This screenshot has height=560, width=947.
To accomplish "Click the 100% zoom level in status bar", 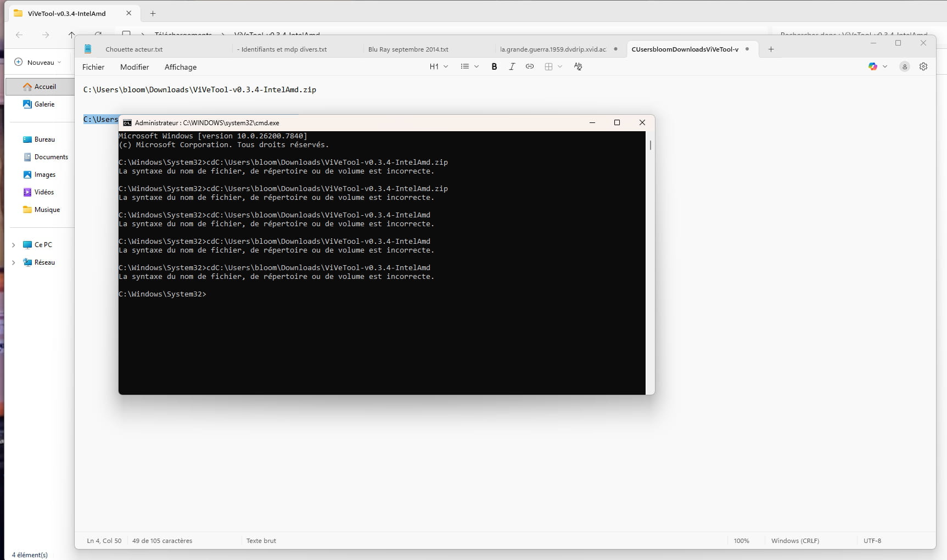I will pos(742,541).
